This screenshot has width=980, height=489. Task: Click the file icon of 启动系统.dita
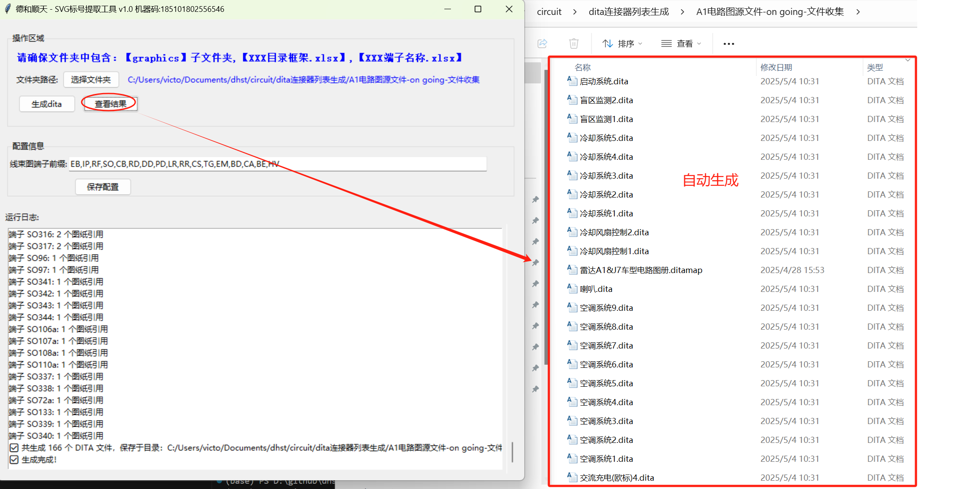coord(572,81)
